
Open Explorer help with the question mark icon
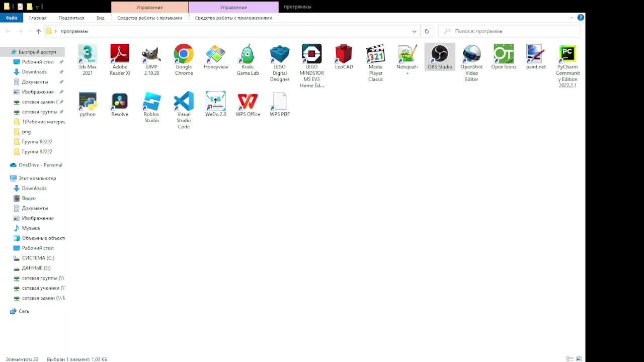[x=581, y=18]
